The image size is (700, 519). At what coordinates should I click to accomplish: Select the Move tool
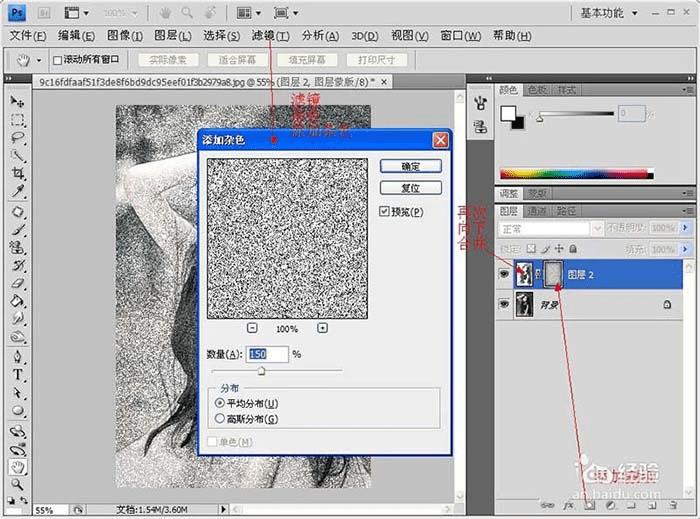(x=17, y=102)
